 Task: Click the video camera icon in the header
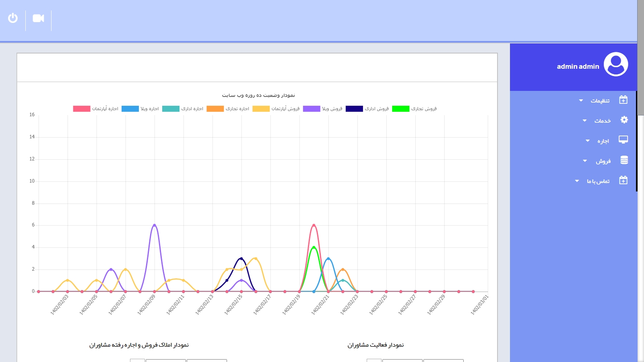38,18
